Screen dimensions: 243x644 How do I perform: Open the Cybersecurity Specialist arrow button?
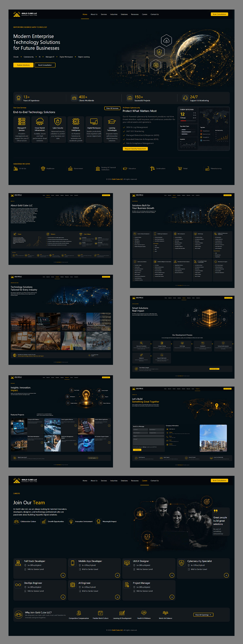click(x=226, y=575)
